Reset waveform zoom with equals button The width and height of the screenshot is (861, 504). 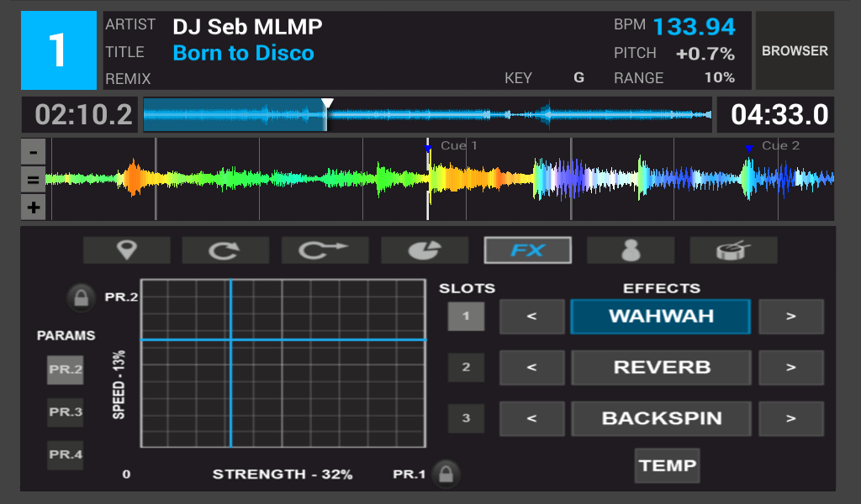[33, 180]
